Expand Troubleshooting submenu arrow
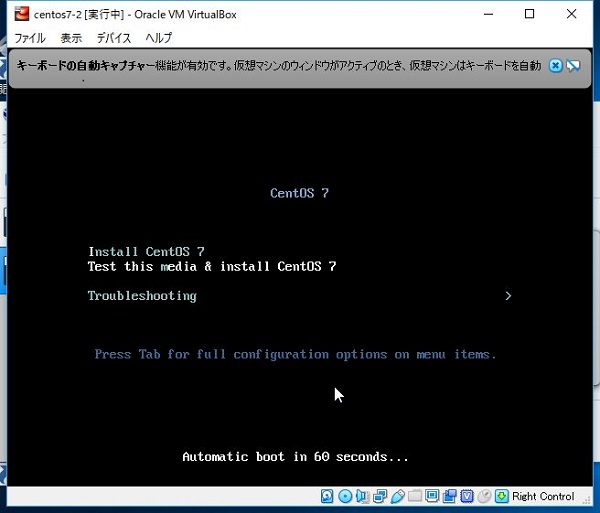The image size is (600, 513). coord(508,296)
